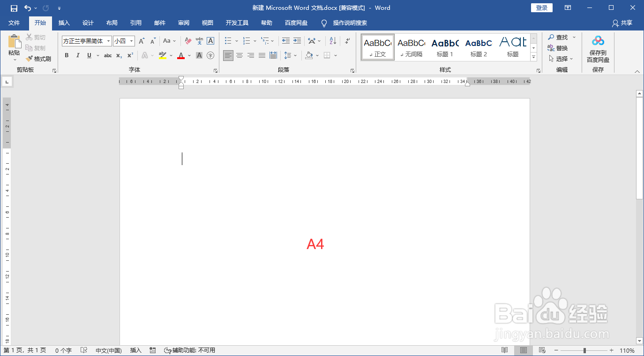Screen dimensions: 644x356
Task: Click the Save icon in quick access toolbar
Action: (14, 8)
